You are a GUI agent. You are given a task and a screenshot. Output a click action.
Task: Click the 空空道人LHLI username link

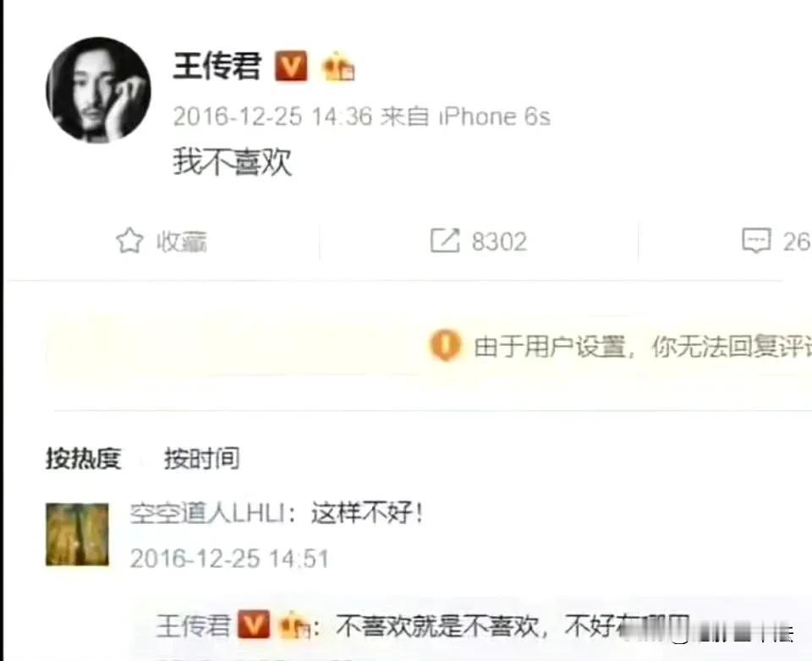pyautogui.click(x=207, y=513)
